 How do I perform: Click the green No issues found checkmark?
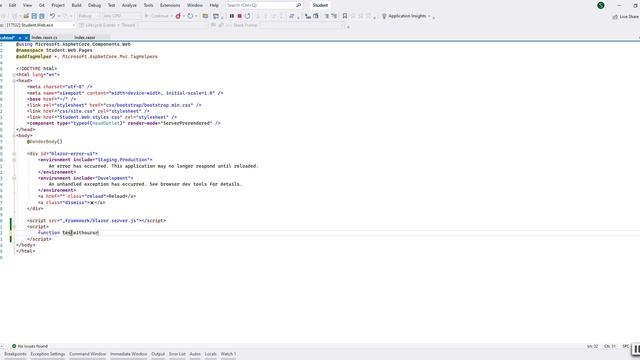coord(14,346)
